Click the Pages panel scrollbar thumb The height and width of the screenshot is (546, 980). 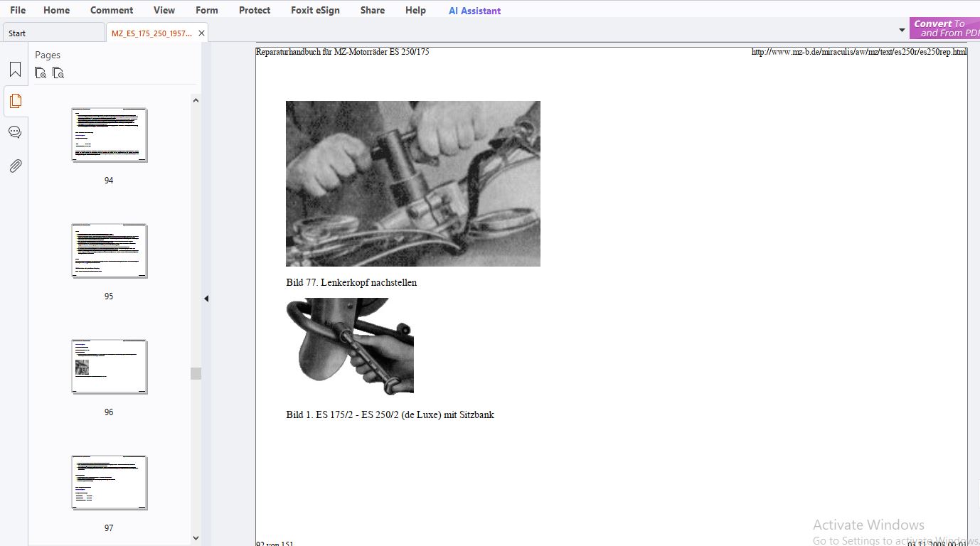pyautogui.click(x=196, y=373)
